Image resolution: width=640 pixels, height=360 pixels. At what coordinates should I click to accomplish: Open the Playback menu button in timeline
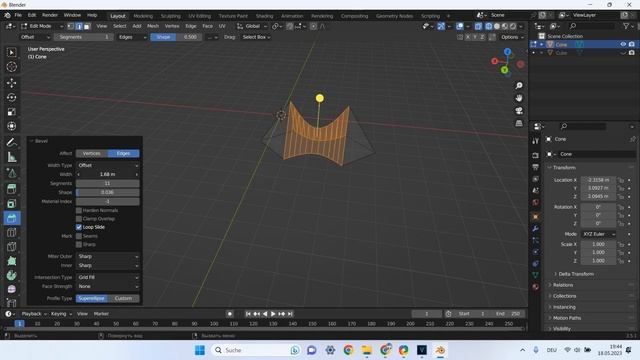(33, 314)
